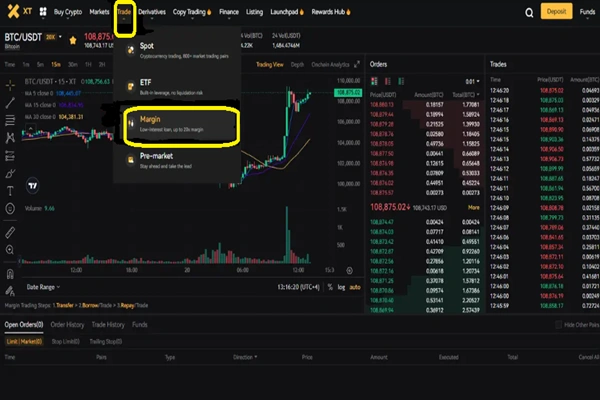This screenshot has height=400, width=600.
Task: Switch to the Trade History tab
Action: point(108,325)
